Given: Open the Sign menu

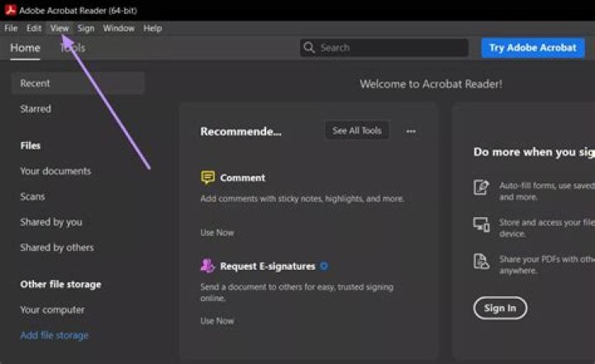Looking at the screenshot, I should click(86, 28).
